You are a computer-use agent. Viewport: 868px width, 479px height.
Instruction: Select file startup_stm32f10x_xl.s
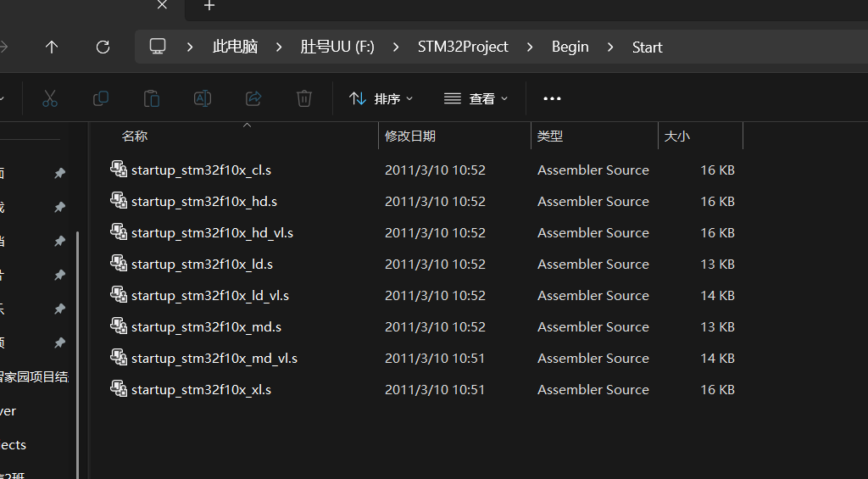(201, 390)
